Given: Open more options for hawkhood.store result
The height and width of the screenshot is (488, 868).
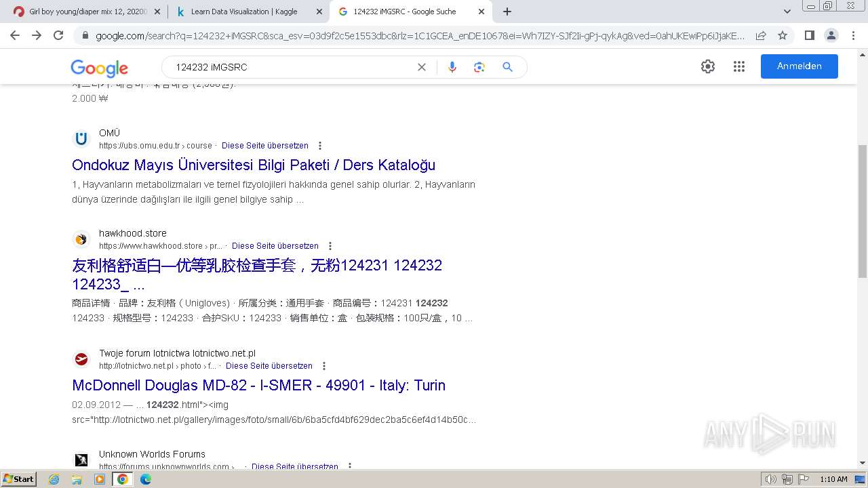Looking at the screenshot, I should (x=330, y=246).
